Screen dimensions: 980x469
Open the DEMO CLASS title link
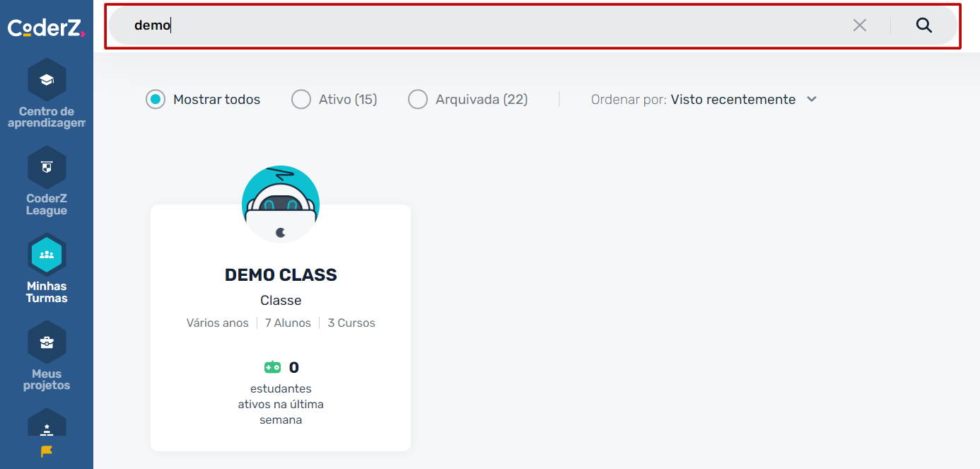[x=281, y=275]
